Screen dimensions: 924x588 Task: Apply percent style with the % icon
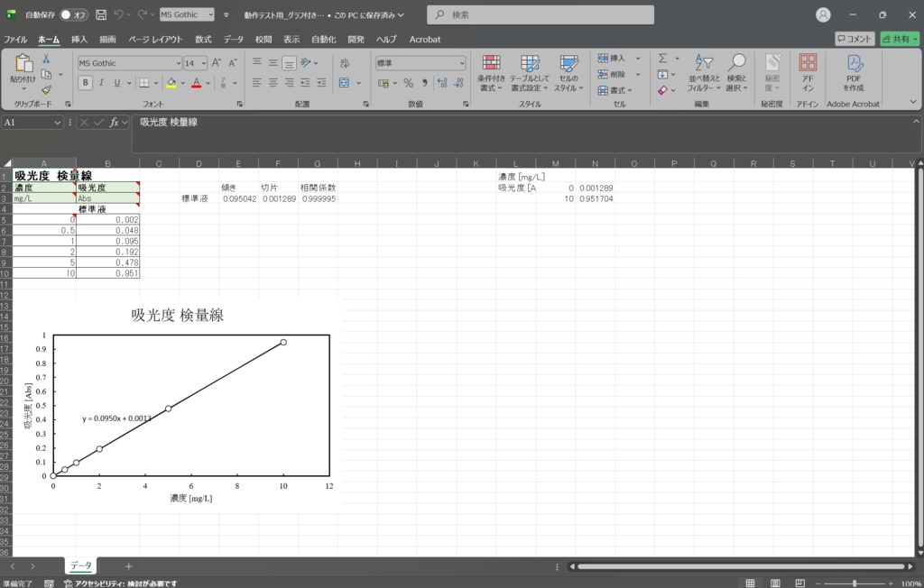(x=409, y=83)
